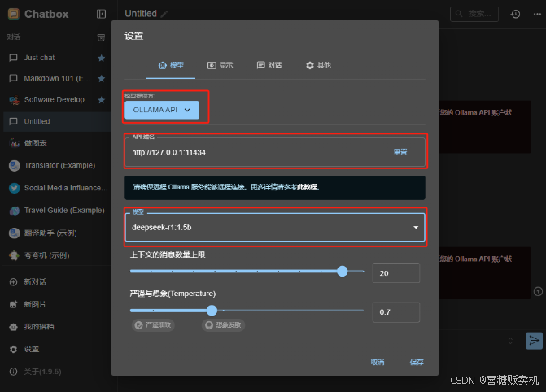
Task: Click the scroll-to-top circle arrow icon
Action: point(538,291)
